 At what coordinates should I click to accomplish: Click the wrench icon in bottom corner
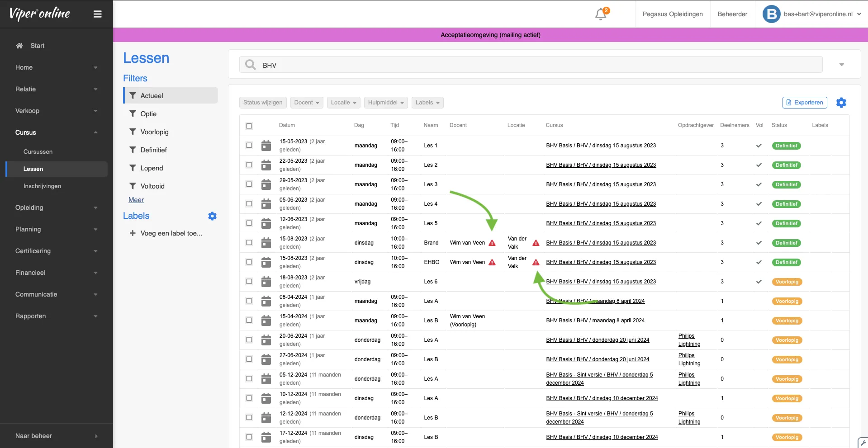click(x=863, y=443)
